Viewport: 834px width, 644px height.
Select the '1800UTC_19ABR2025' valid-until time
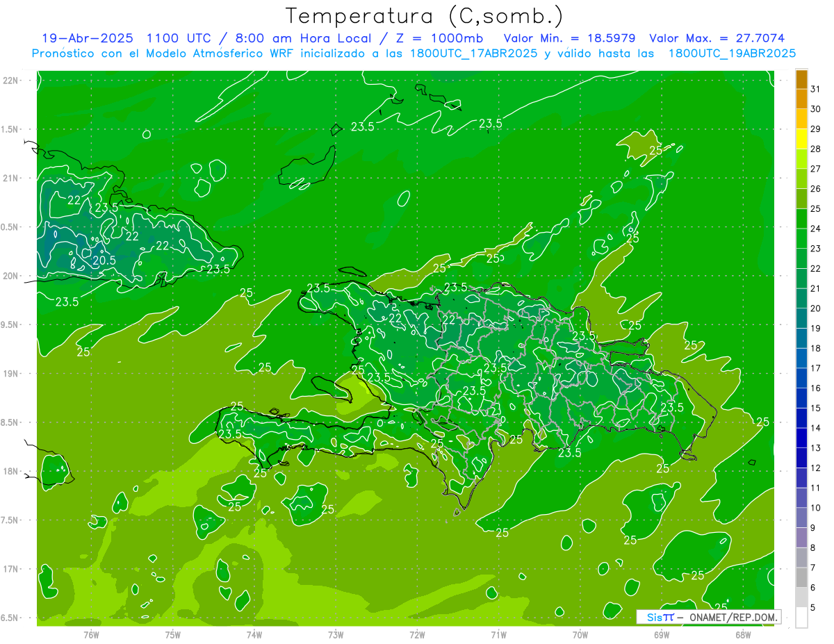click(732, 53)
